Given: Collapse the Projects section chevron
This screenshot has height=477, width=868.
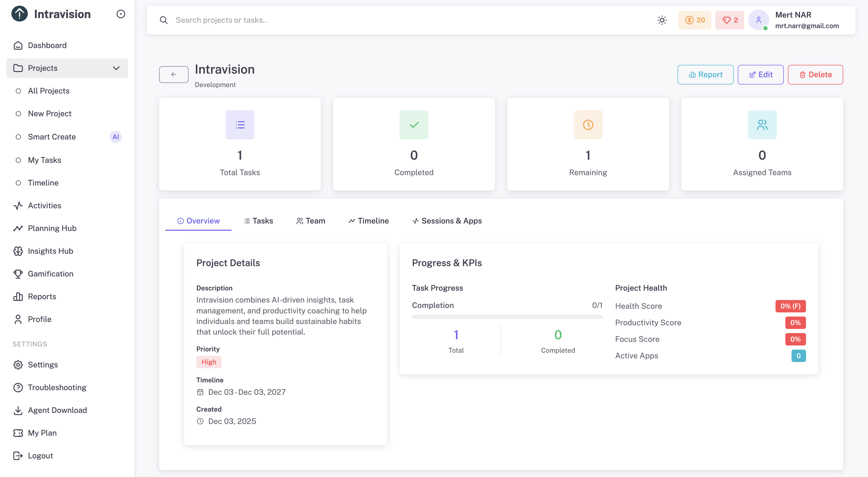Looking at the screenshot, I should 117,68.
